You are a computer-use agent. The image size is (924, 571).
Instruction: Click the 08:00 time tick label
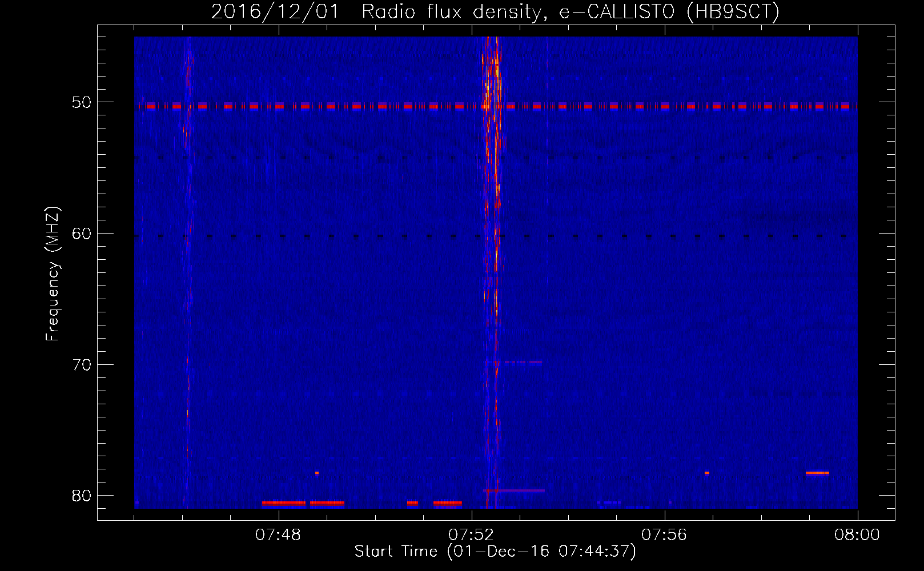[857, 535]
